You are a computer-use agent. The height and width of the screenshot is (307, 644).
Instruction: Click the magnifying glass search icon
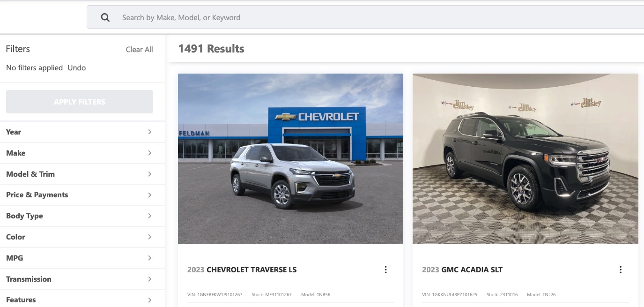point(105,17)
